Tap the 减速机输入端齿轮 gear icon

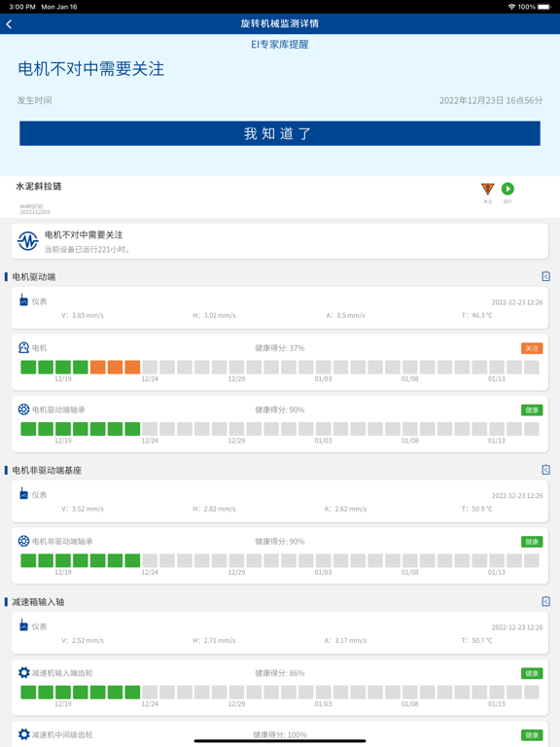[x=23, y=673]
